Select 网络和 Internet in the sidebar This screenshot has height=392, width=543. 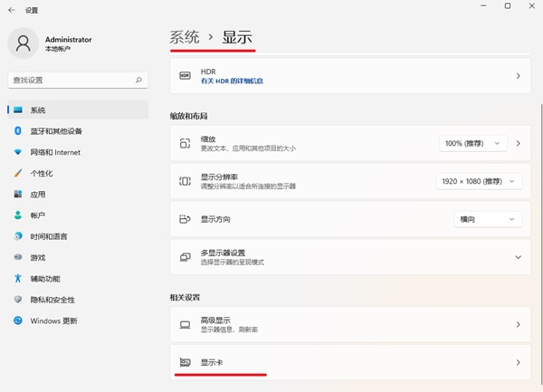tap(78, 152)
